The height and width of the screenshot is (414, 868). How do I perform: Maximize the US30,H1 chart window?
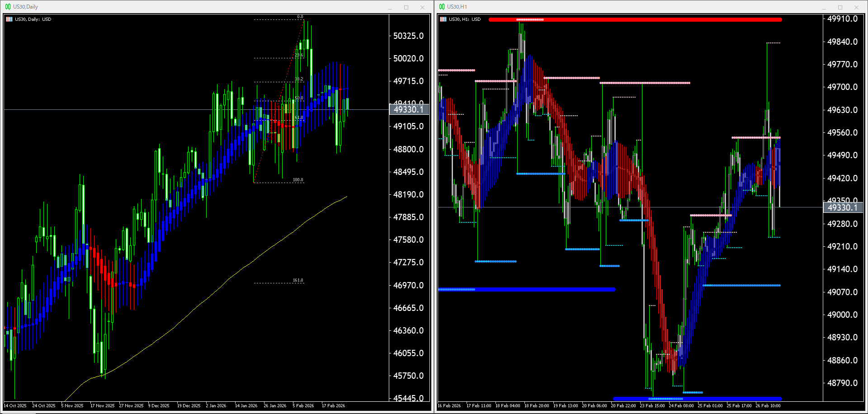click(840, 7)
